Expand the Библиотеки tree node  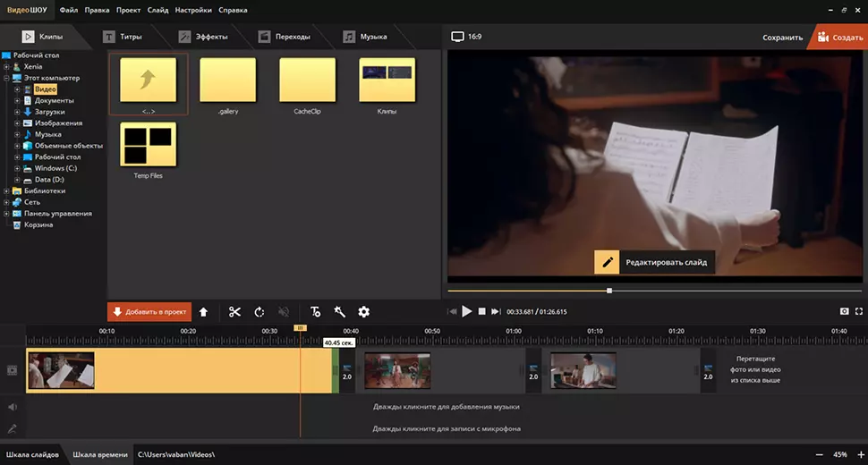[x=6, y=190]
